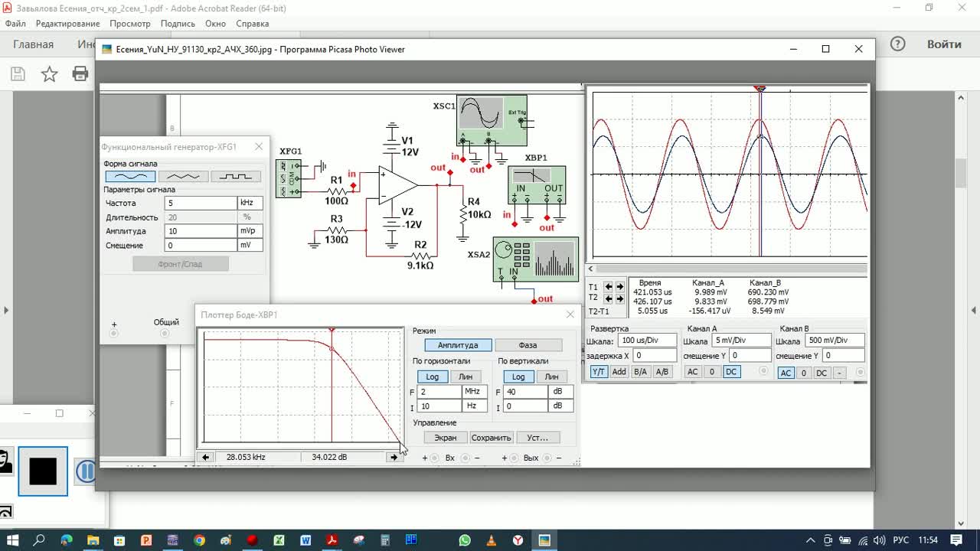Open the Окно menu
This screenshot has width=980, height=551.
click(215, 24)
